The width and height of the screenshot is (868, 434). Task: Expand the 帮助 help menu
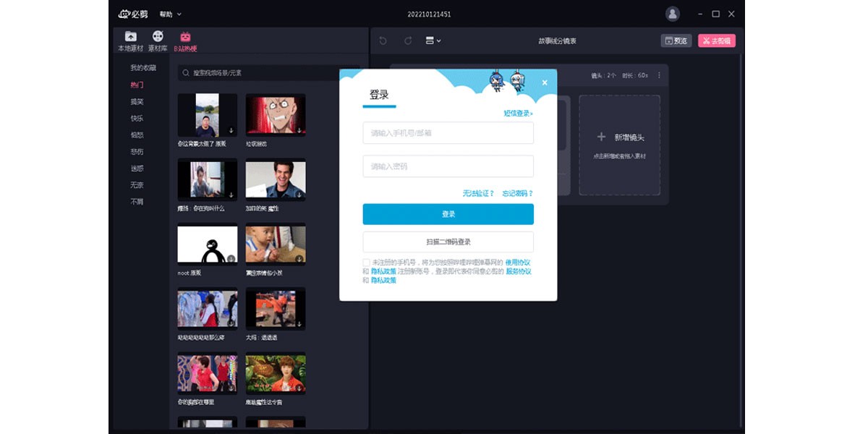(x=171, y=14)
